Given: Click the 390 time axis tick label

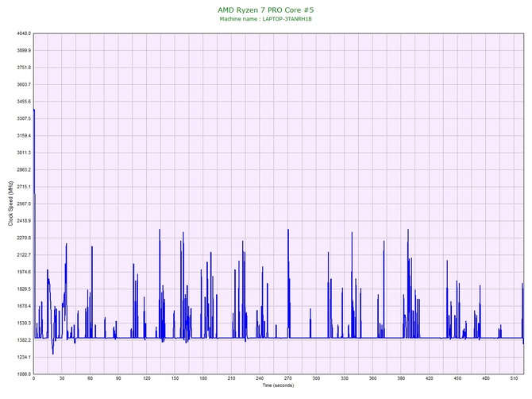Looking at the screenshot, I should [x=401, y=378].
